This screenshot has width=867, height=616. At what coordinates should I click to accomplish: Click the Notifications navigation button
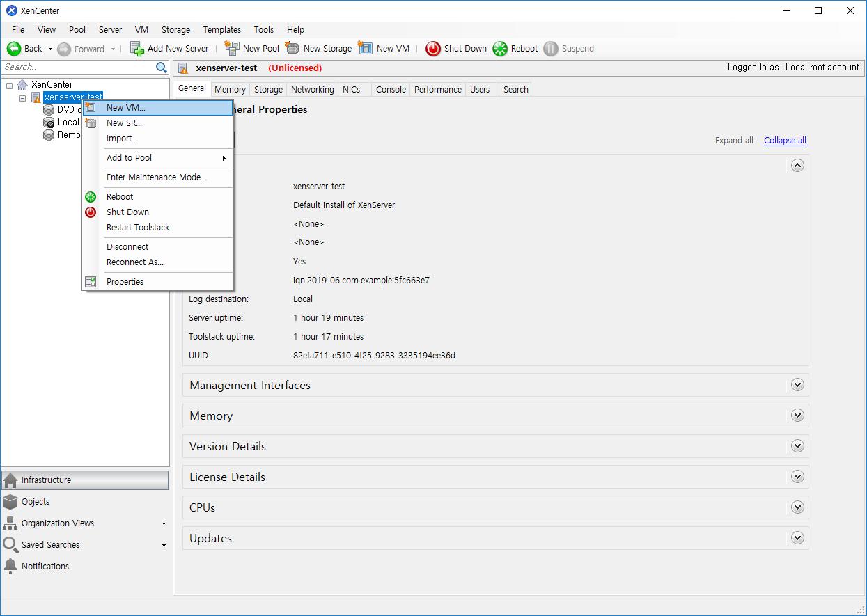point(85,567)
